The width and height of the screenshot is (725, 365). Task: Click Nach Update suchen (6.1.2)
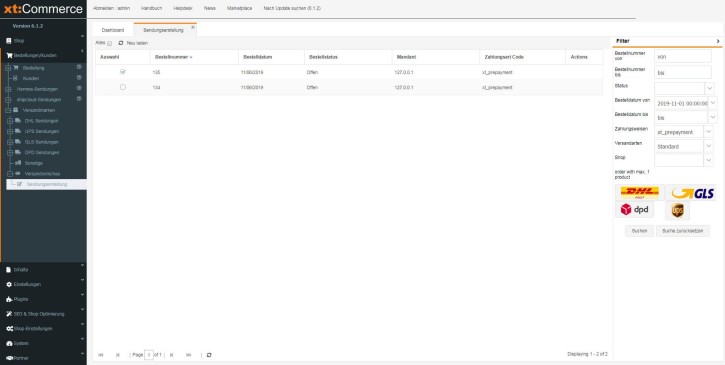click(292, 8)
